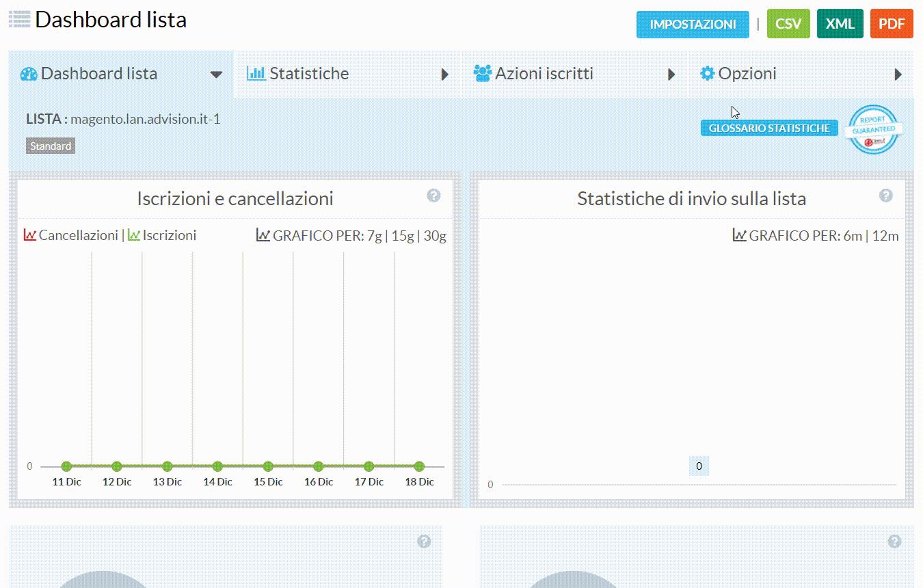
Task: Export the list as CSV
Action: click(x=788, y=24)
